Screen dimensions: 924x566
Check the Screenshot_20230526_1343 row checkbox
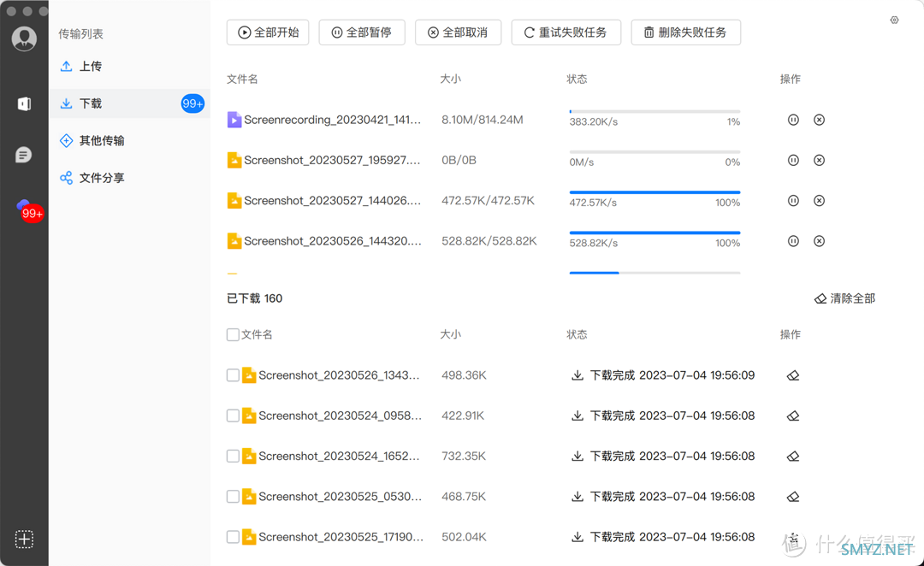tap(233, 375)
